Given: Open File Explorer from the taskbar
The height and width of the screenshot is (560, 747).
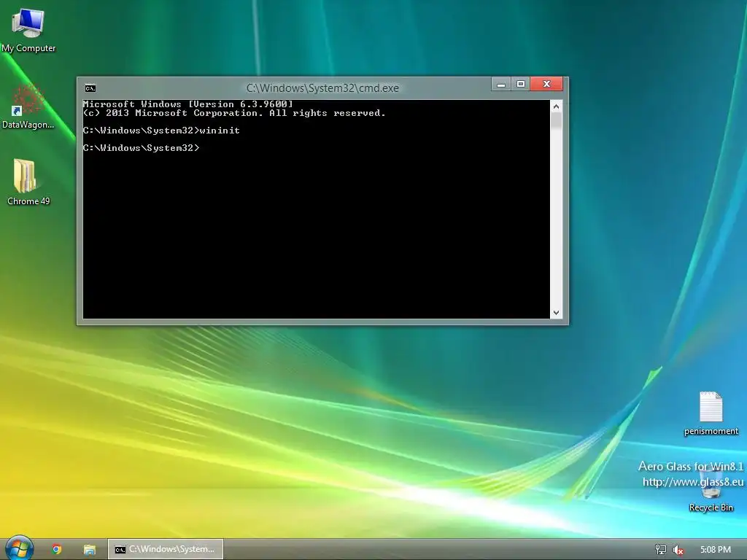Looking at the screenshot, I should coord(89,549).
